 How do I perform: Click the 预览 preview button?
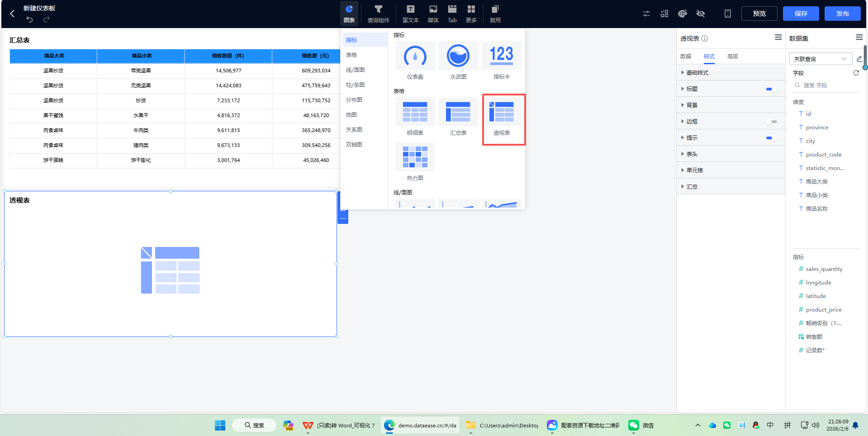point(759,14)
